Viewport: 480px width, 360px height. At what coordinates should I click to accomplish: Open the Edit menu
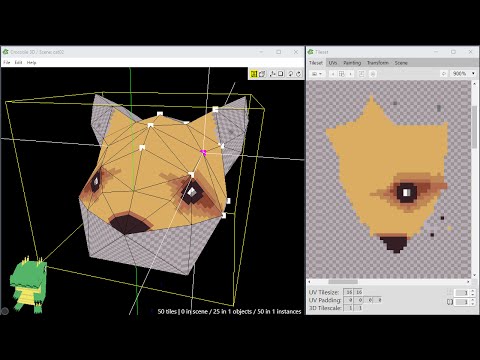(x=18, y=62)
